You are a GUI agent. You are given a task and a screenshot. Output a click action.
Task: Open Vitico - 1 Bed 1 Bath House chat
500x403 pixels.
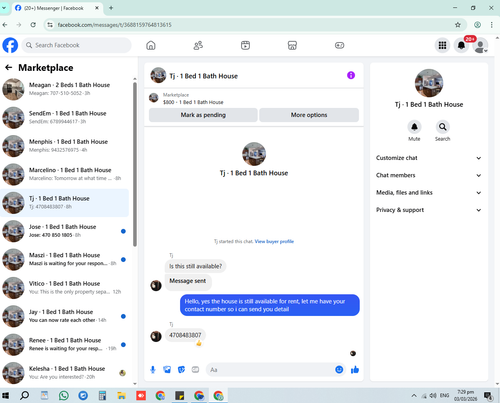(65, 287)
